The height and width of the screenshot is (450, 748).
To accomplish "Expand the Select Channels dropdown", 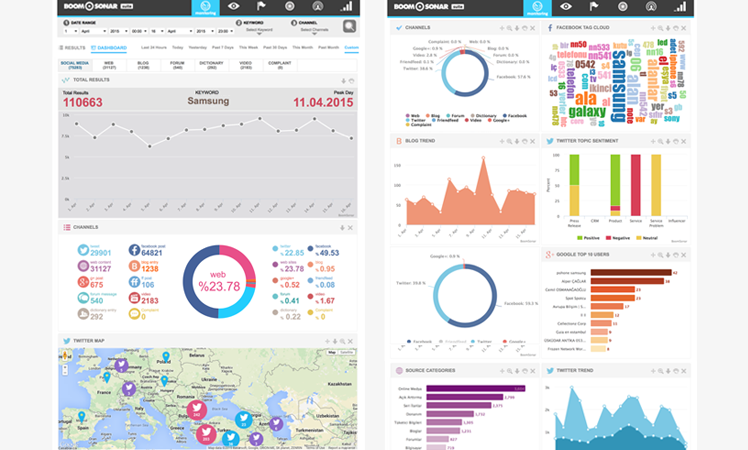I will (x=314, y=31).
